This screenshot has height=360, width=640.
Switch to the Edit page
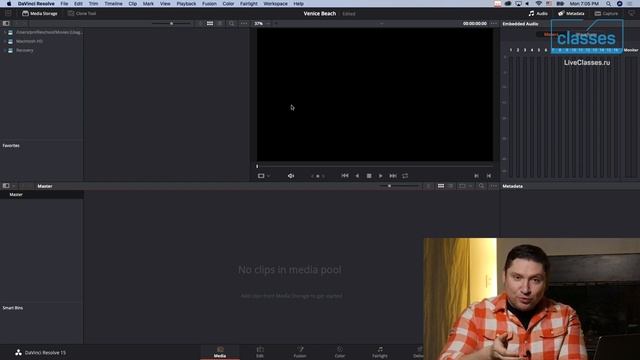260,352
